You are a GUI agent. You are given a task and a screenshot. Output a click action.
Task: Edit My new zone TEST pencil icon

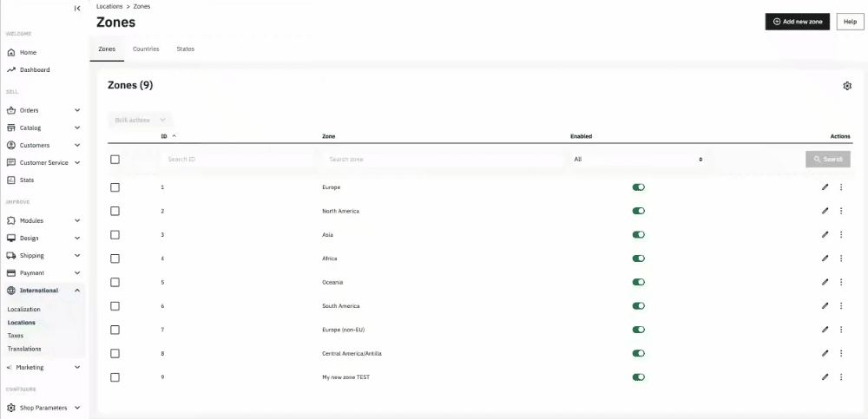pos(825,377)
